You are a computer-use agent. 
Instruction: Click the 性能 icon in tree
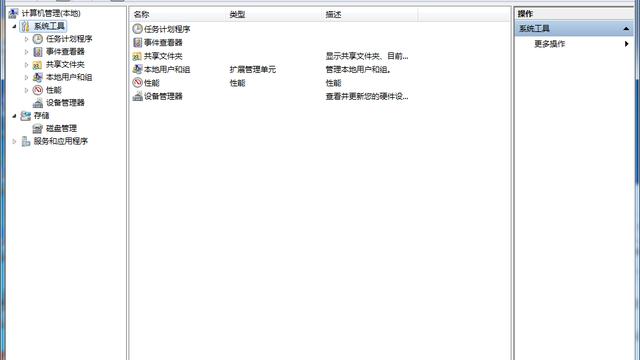pos(38,90)
